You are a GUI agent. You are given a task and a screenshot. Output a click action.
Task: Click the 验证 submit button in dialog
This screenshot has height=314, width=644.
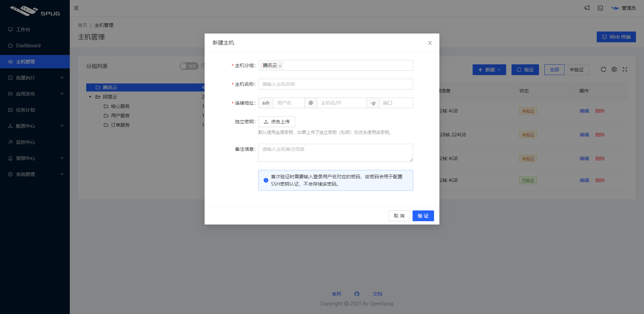tap(423, 216)
